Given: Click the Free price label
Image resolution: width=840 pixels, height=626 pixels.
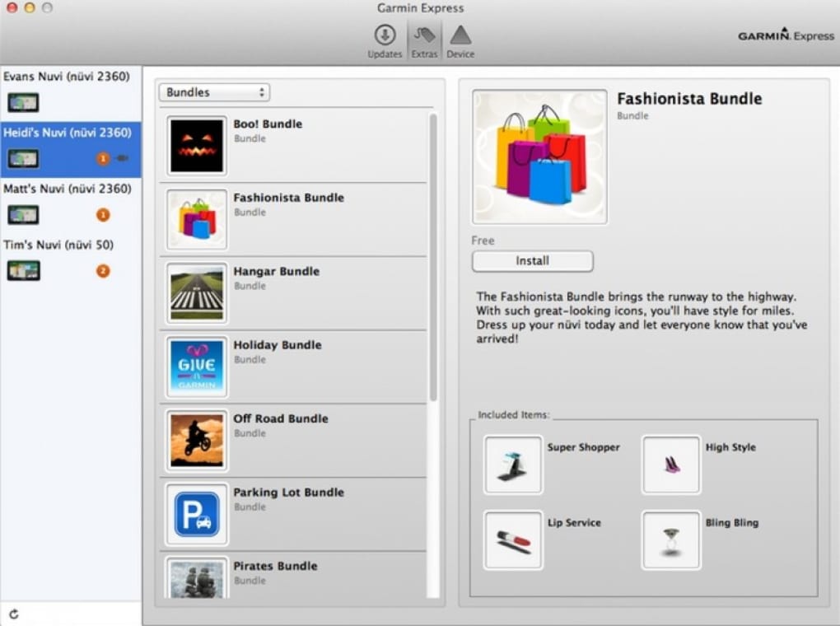Looking at the screenshot, I should click(x=483, y=241).
